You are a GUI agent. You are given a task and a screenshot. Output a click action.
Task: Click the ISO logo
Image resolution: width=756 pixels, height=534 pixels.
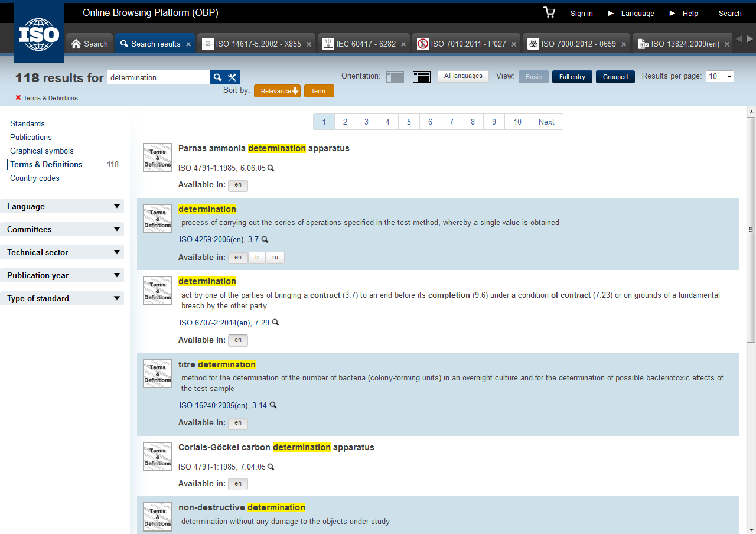[39, 32]
